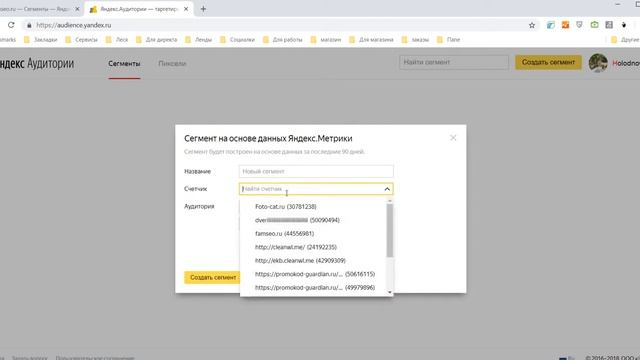Select promokod-guardian.ru counter 49979896
Screen dimensions: 640x360
316,287
